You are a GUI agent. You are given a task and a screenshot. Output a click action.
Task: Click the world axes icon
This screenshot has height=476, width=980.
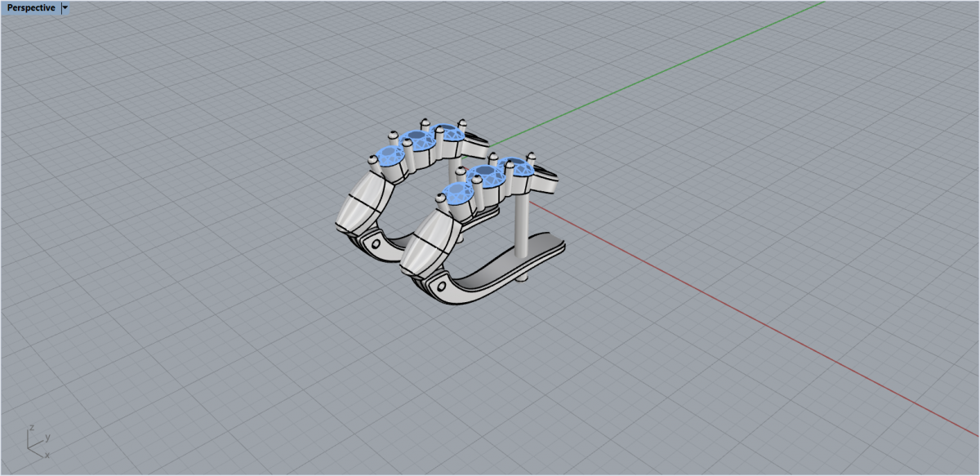(38, 440)
